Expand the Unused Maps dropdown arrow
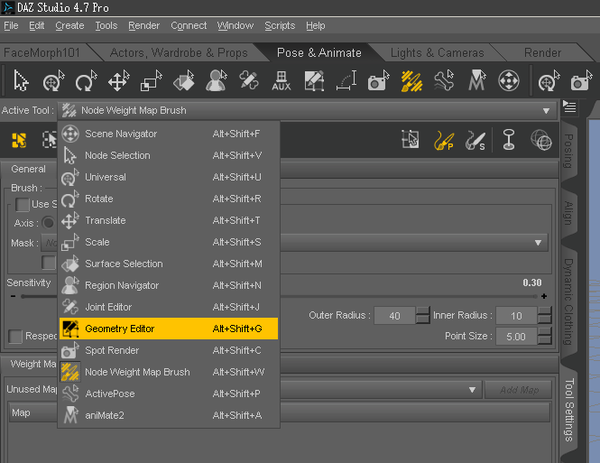Screen dimensions: 600x463 [472, 390]
